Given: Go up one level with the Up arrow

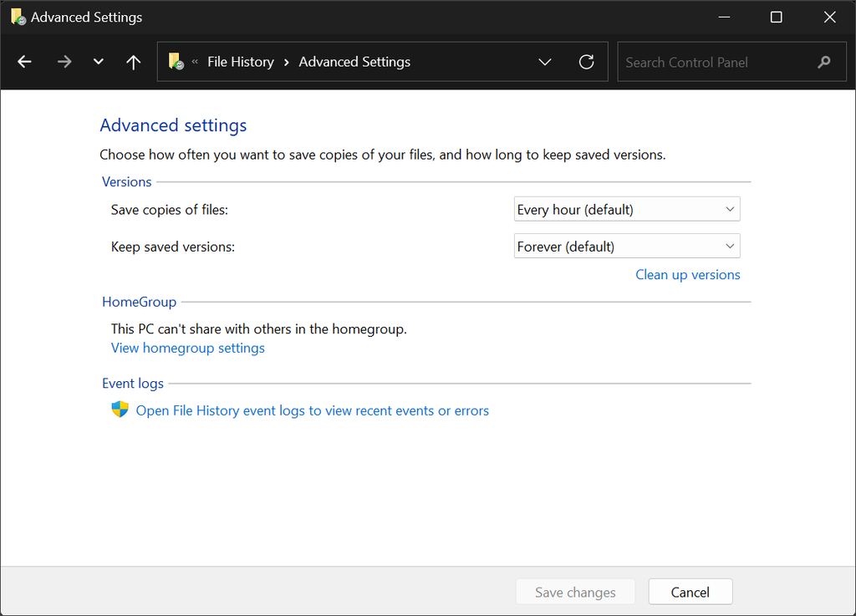Looking at the screenshot, I should (133, 61).
